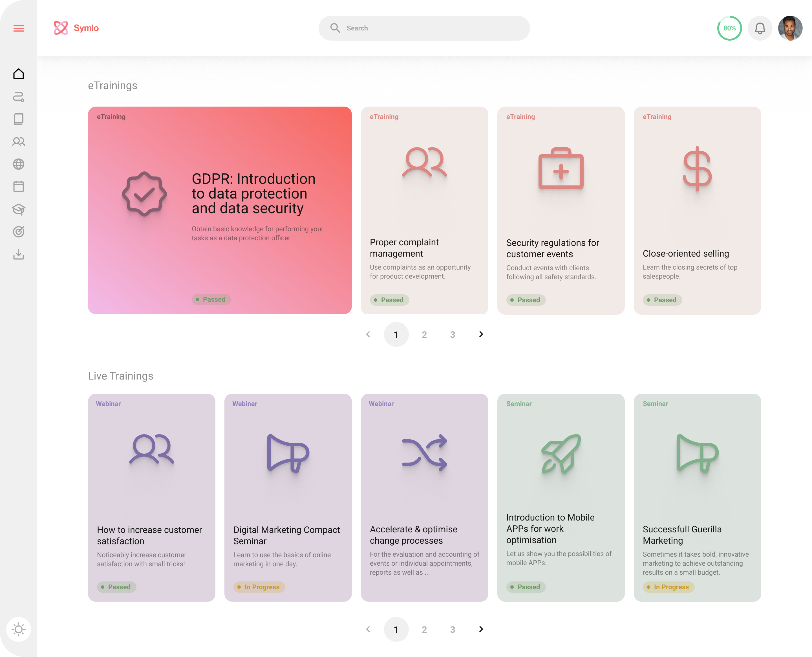The height and width of the screenshot is (657, 812).
Task: Click the notifications bell
Action: pyautogui.click(x=760, y=28)
